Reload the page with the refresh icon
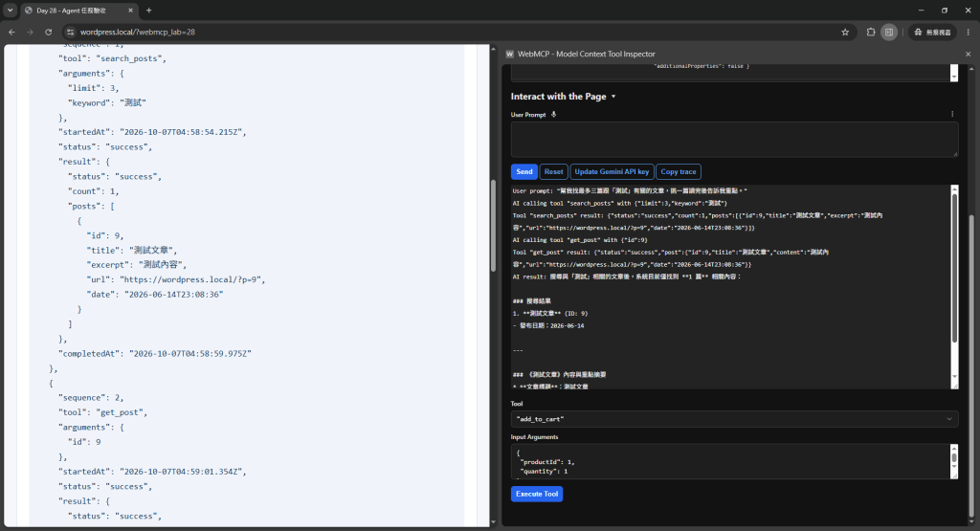 (48, 32)
